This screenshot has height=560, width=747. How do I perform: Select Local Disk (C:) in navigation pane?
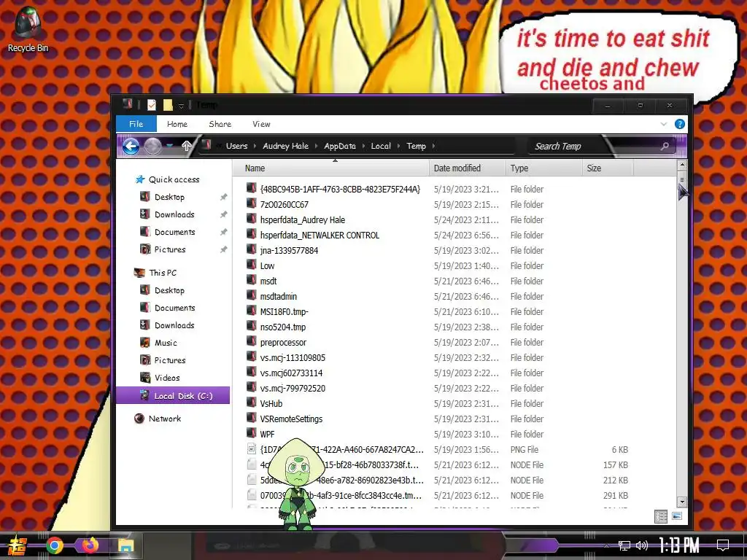(x=173, y=396)
